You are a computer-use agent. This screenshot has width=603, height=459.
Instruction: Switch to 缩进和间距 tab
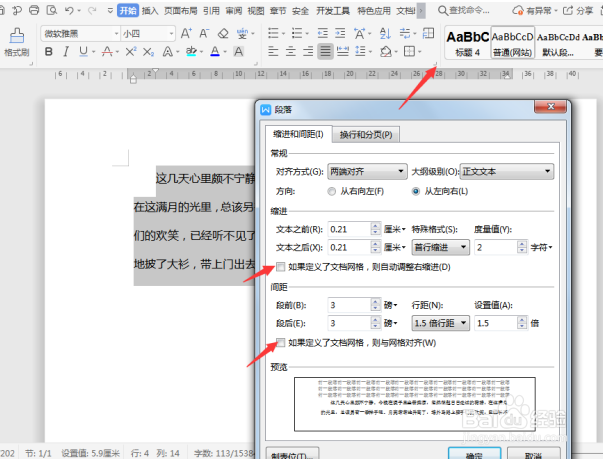click(x=298, y=134)
